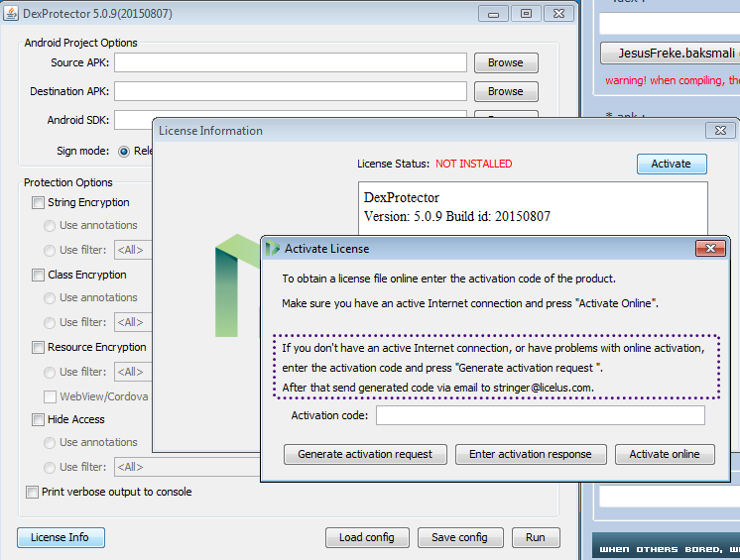Browse for the Destination APK file
This screenshot has height=560, width=740.
[x=506, y=91]
